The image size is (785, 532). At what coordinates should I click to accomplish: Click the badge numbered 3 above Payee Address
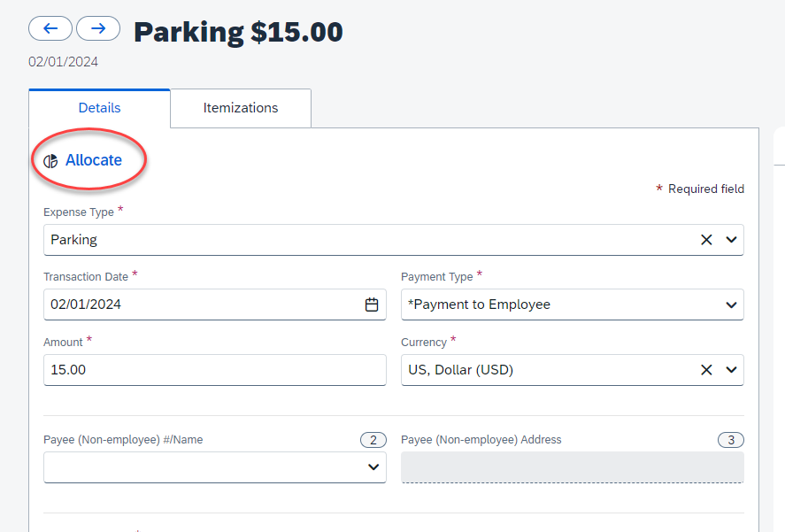pyautogui.click(x=730, y=440)
